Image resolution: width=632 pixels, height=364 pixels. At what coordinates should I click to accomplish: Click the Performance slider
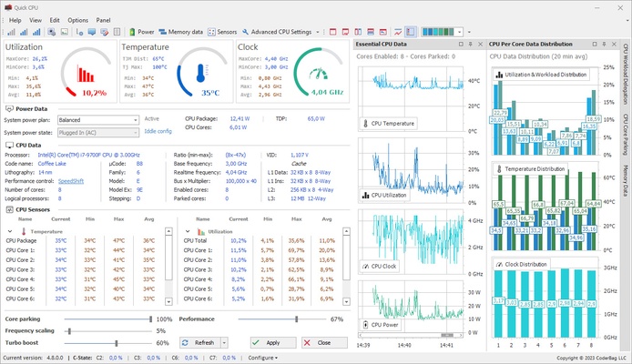tap(281, 318)
